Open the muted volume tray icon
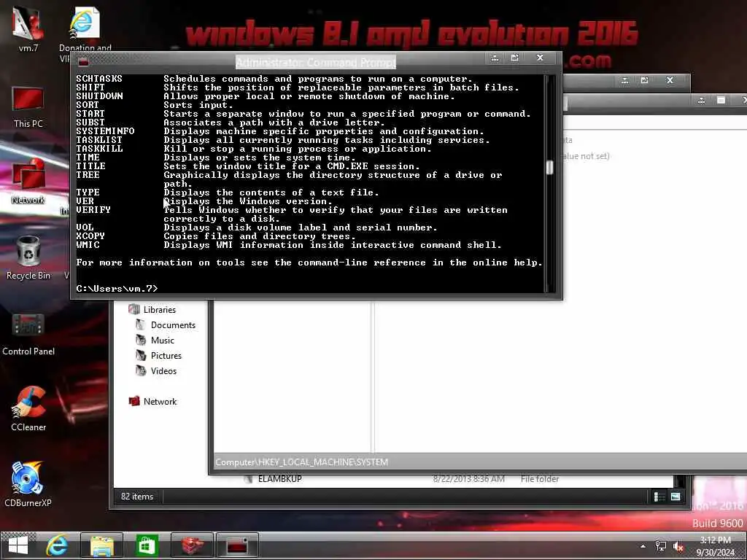 (678, 547)
